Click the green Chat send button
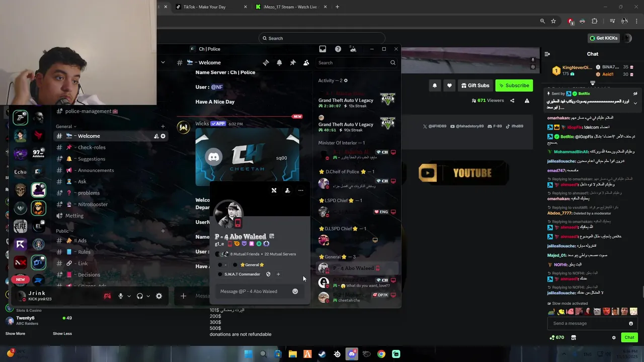644x362 pixels. pos(629,337)
